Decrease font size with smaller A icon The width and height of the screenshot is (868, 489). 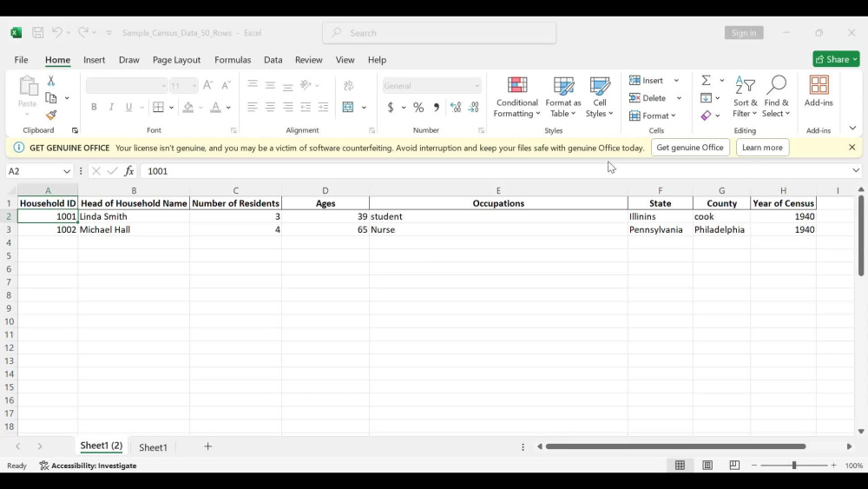226,85
